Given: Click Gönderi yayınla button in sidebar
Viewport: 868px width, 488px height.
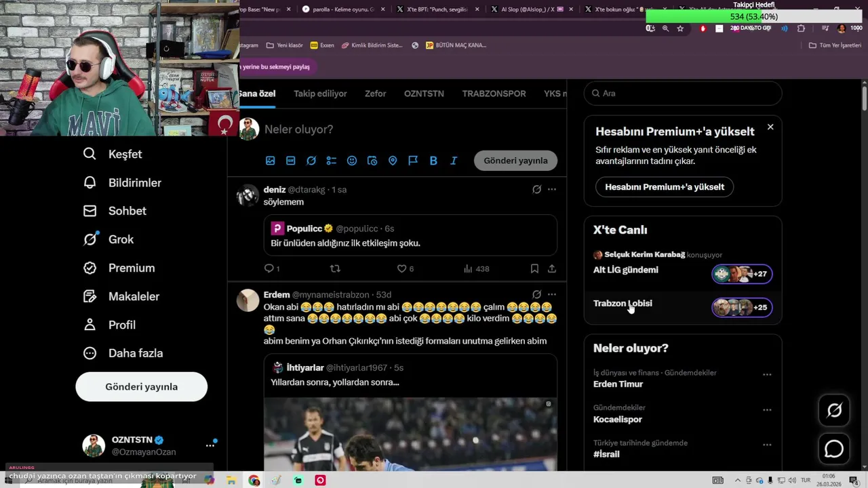Looking at the screenshot, I should click(x=141, y=386).
